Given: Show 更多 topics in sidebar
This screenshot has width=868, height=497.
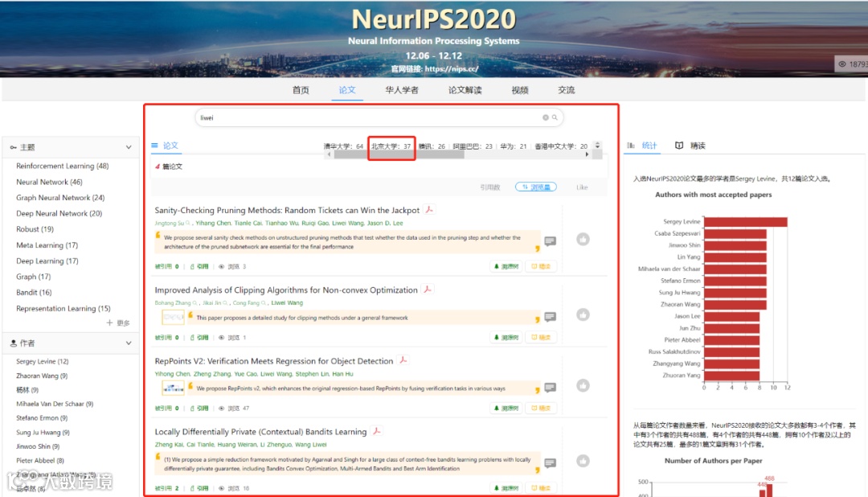Looking at the screenshot, I should [x=118, y=322].
